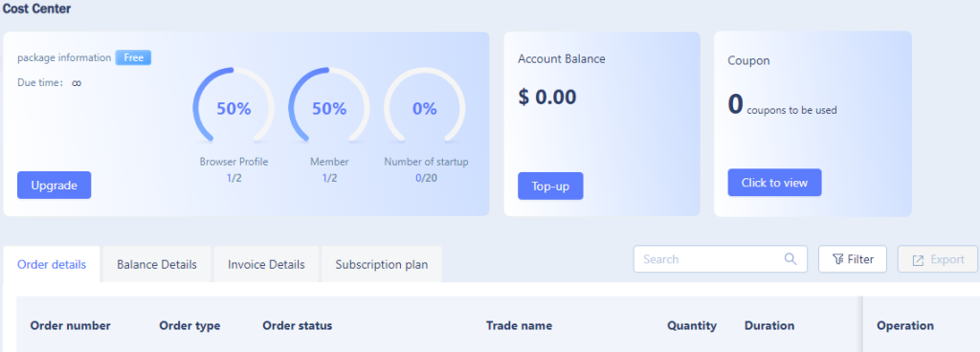980x352 pixels.
Task: Click the Export button
Action: pos(938,259)
